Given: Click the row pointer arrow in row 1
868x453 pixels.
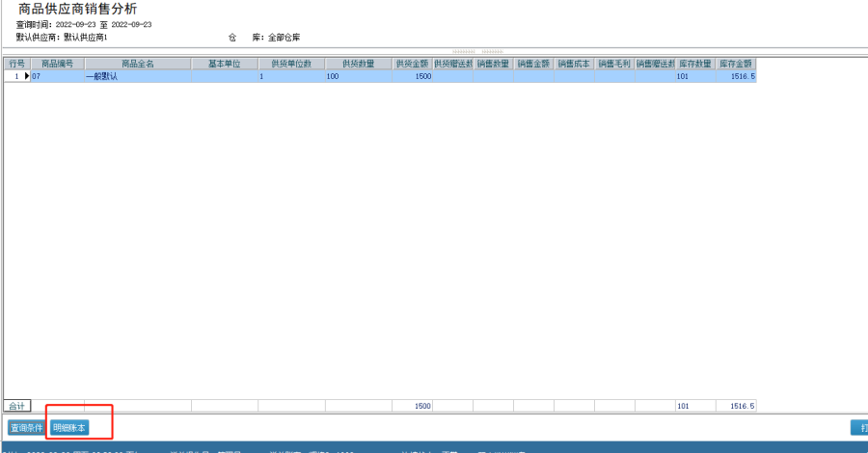Looking at the screenshot, I should click(x=27, y=75).
